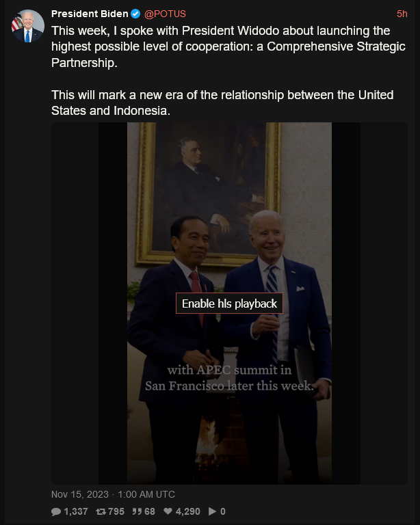The height and width of the screenshot is (525, 420).
Task: Click the play triangle views icon
Action: click(212, 511)
